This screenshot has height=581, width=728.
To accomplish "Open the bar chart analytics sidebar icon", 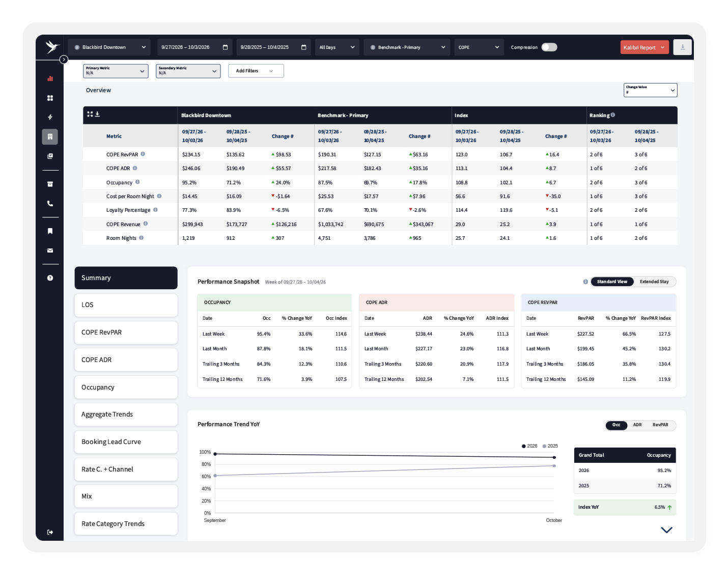I will (50, 78).
